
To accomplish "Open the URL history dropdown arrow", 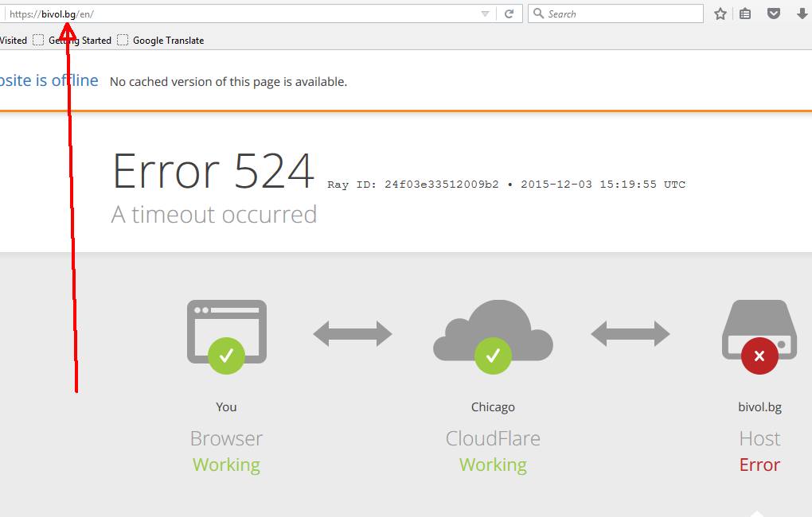I will [x=486, y=14].
